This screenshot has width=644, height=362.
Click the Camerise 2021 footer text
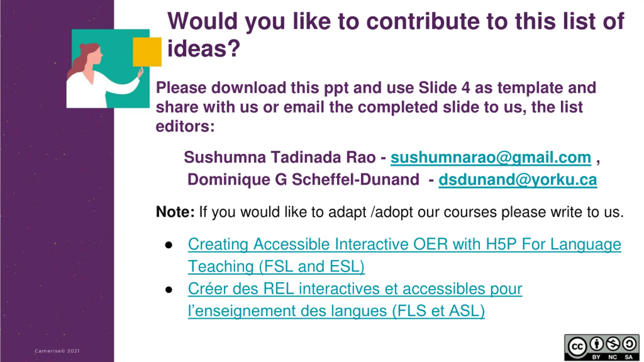57,351
